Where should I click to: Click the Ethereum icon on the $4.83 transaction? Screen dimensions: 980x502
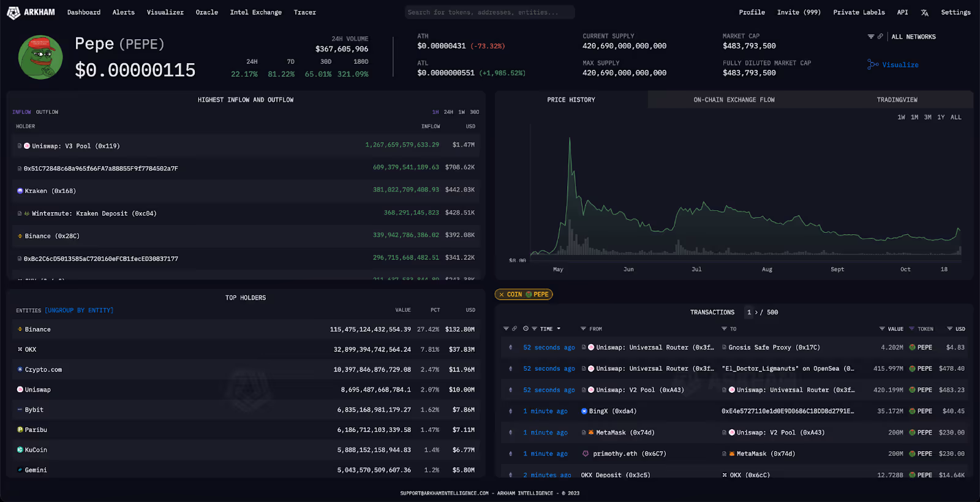(x=511, y=348)
